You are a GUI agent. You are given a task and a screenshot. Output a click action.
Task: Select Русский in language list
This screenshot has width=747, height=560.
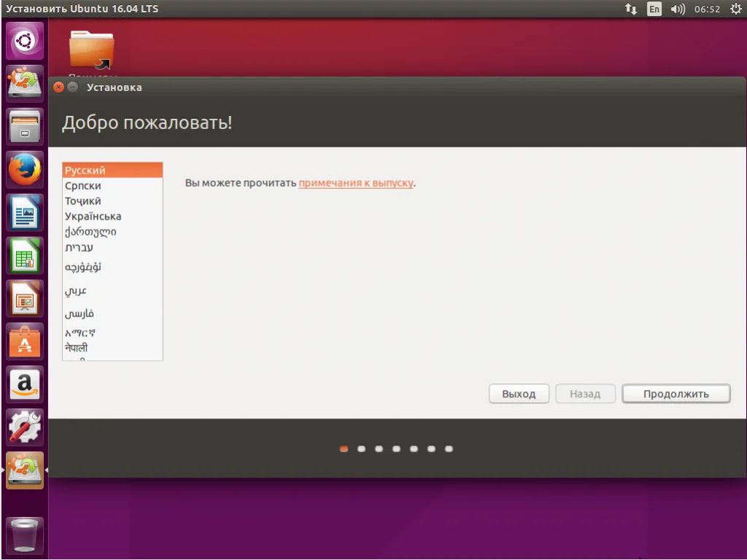click(112, 170)
